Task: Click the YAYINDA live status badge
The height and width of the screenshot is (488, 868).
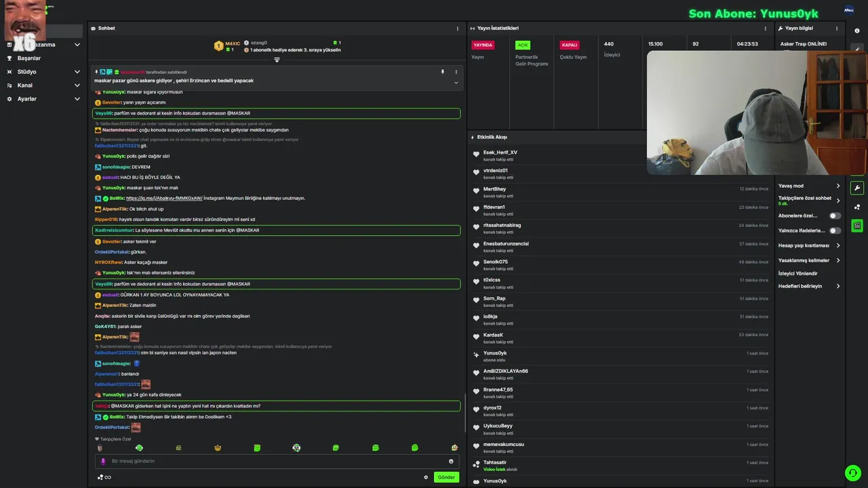Action: click(483, 45)
